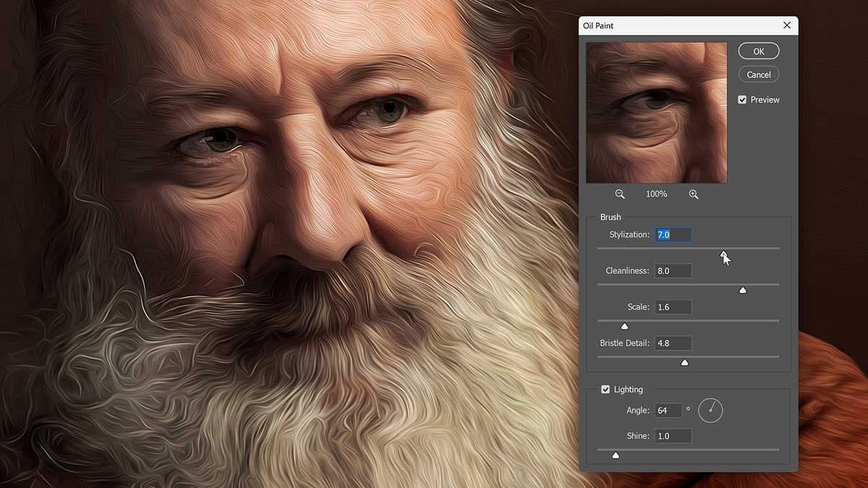The image size is (868, 488).
Task: Click the Shine slider handle
Action: coord(616,455)
